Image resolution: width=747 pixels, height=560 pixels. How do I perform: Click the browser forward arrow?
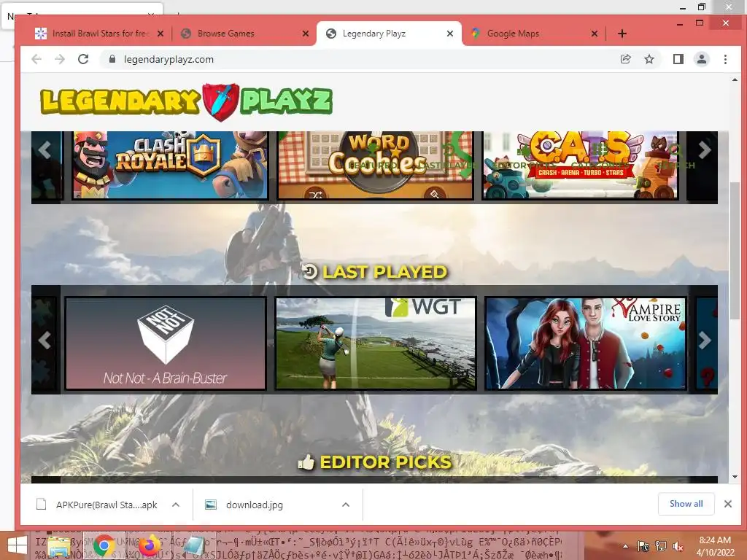tap(60, 59)
